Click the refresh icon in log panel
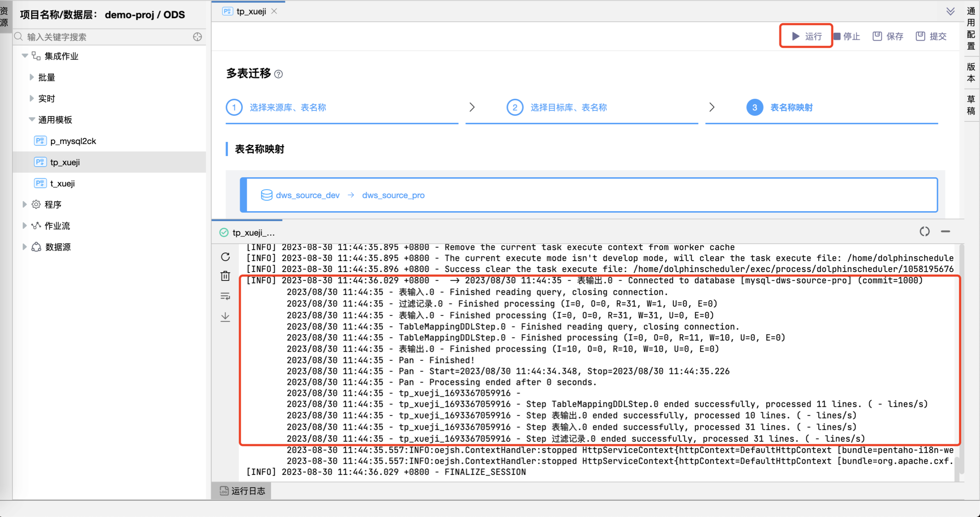980x517 pixels. click(225, 257)
